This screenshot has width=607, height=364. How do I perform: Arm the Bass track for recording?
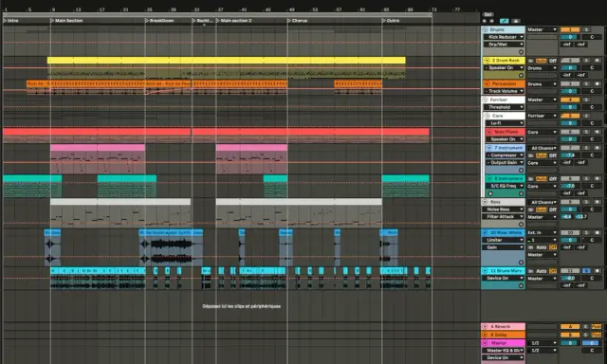coord(597,202)
